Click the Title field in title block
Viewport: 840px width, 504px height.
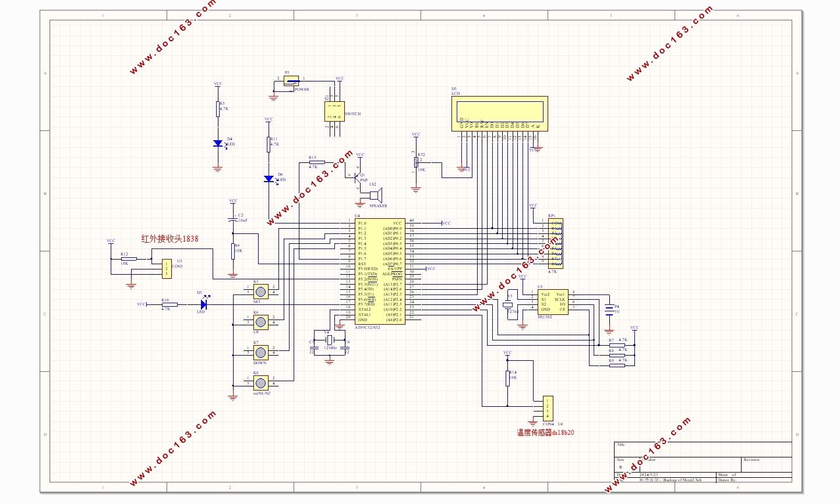pos(703,449)
